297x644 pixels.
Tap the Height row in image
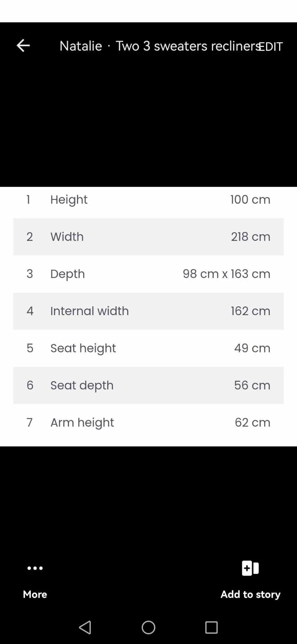coord(148,200)
